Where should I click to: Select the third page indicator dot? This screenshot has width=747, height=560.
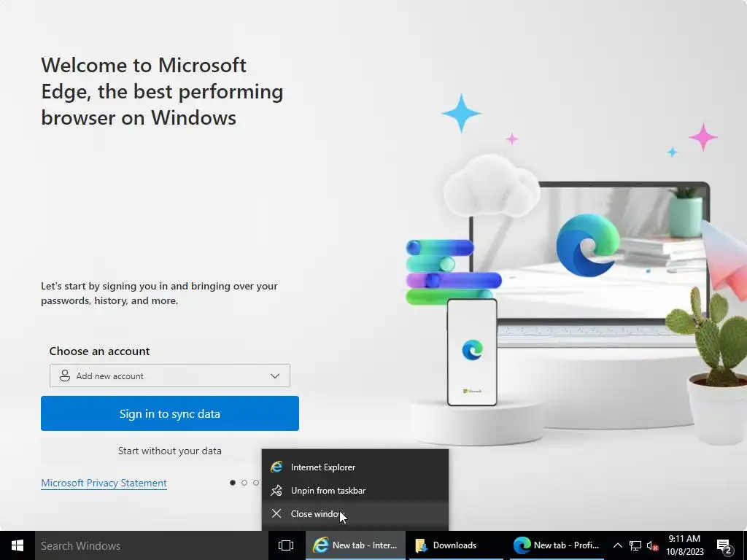click(256, 483)
